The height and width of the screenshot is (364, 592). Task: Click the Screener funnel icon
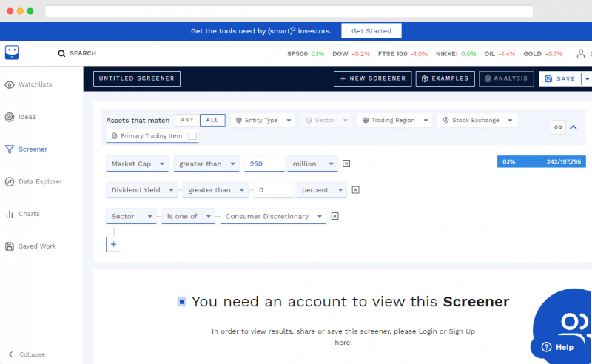10,149
